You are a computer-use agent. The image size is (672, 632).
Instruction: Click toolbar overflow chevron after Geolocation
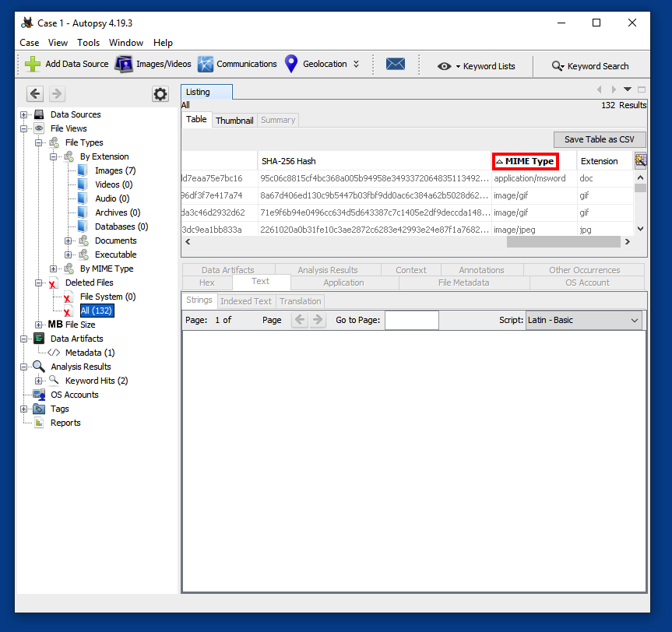tap(356, 64)
